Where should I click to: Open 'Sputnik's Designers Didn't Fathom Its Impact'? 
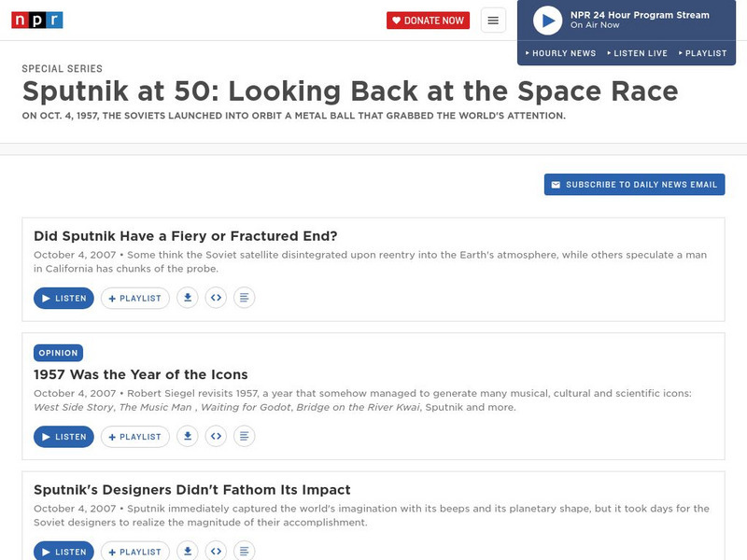click(192, 490)
